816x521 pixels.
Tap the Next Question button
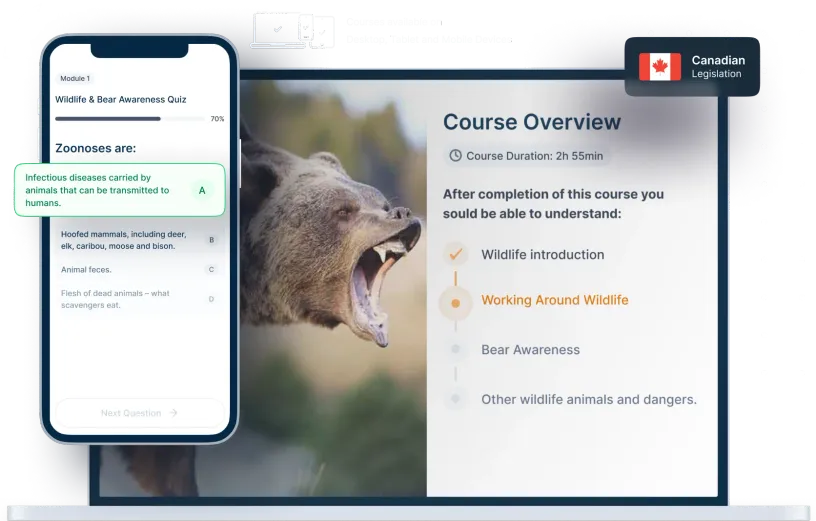(139, 413)
